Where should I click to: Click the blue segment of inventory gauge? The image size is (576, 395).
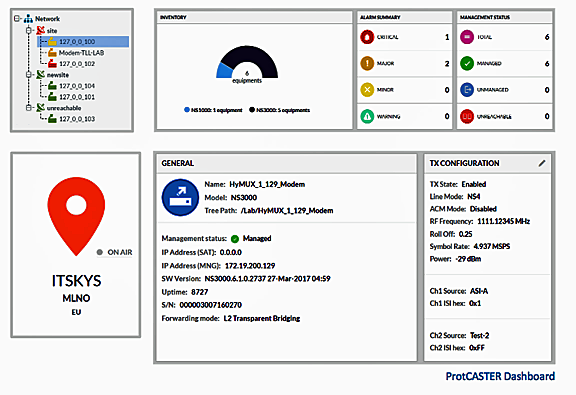224,71
